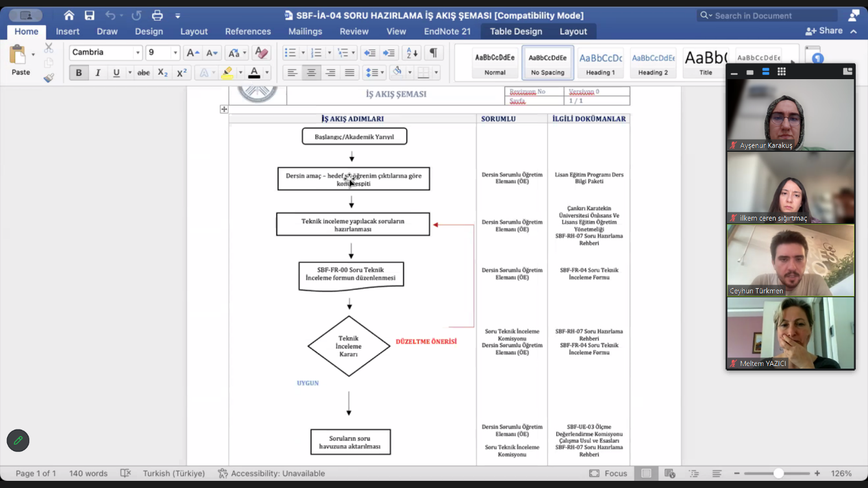Expand the highlight color dropdown arrow
This screenshot has width=868, height=488.
click(x=240, y=73)
